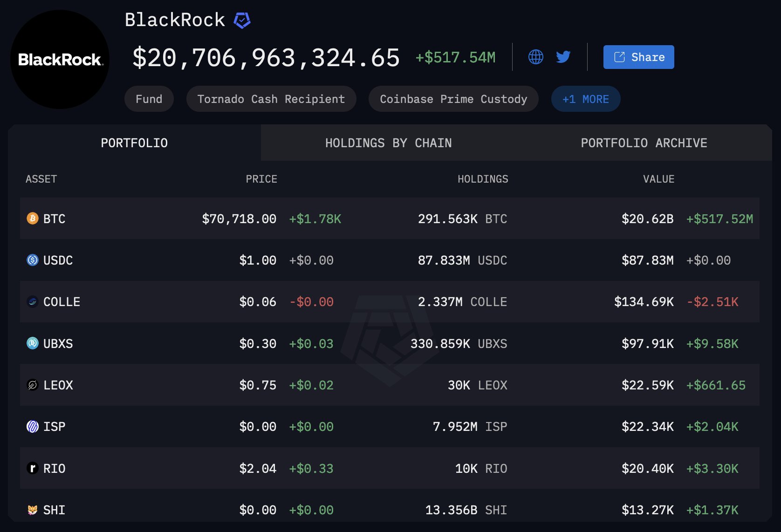
Task: Click the VALUE column header
Action: (658, 179)
